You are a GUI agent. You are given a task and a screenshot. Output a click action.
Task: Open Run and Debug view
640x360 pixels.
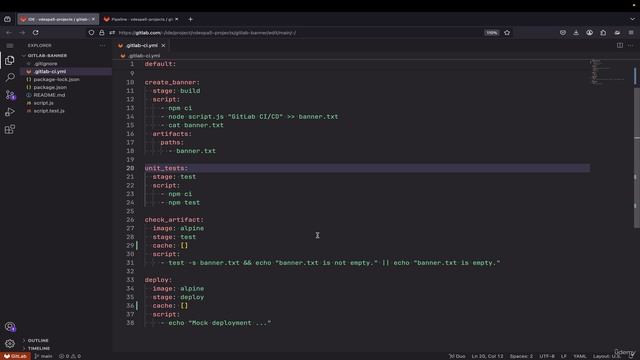tap(10, 112)
